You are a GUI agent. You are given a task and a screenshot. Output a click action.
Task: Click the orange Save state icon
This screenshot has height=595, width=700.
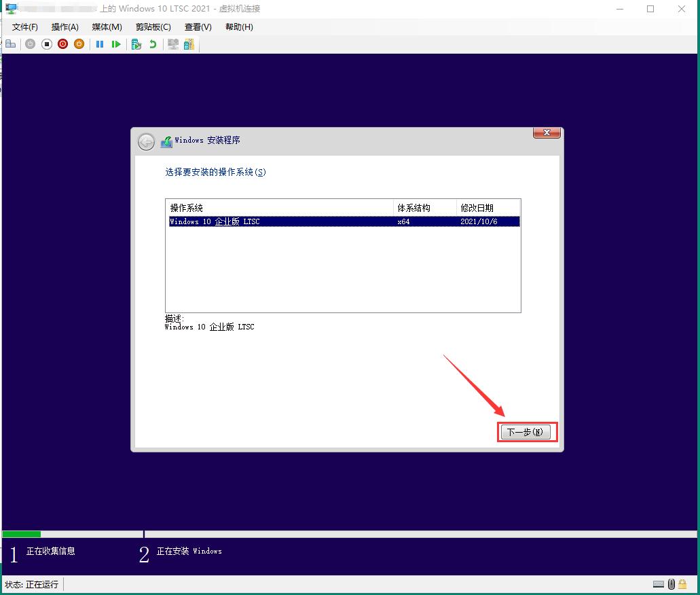click(79, 43)
